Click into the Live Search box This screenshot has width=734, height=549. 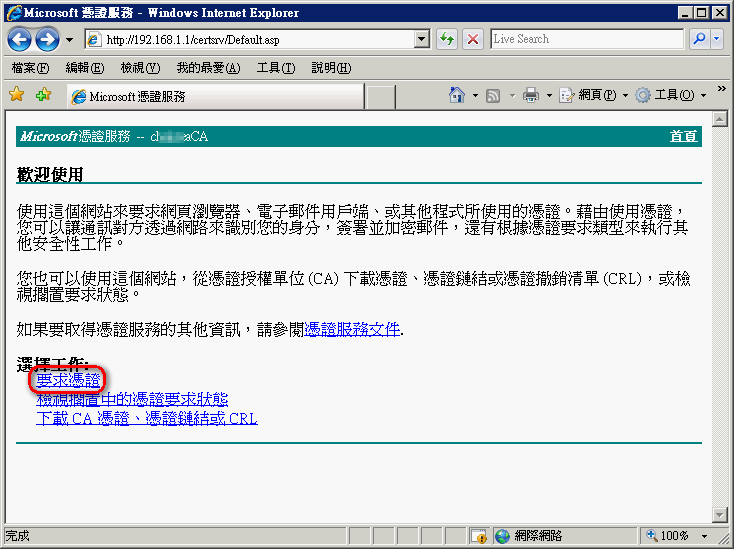(x=587, y=39)
